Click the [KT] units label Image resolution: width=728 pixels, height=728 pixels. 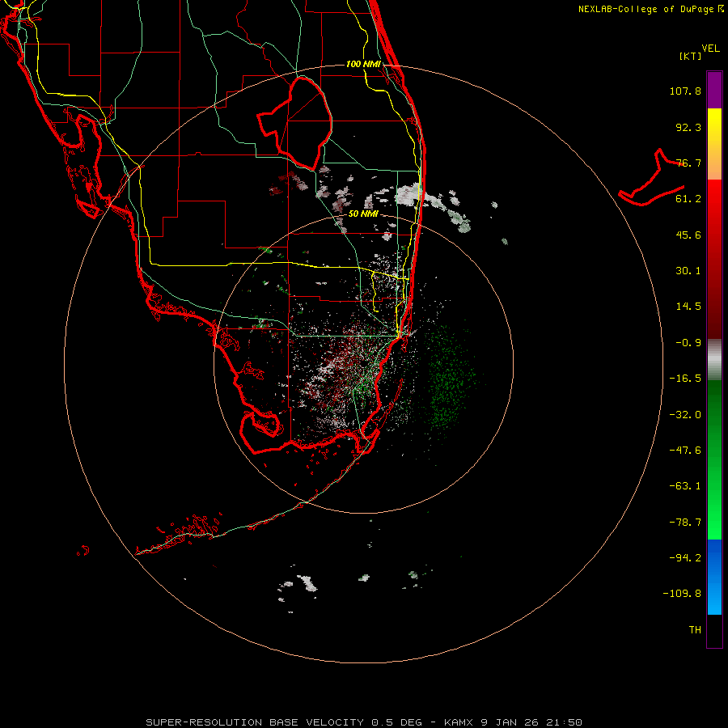(x=691, y=56)
